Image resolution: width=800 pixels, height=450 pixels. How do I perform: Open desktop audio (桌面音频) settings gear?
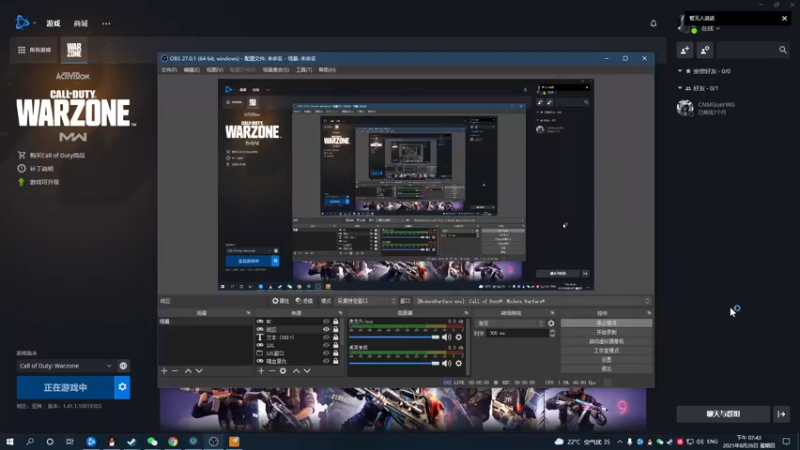pos(459,363)
